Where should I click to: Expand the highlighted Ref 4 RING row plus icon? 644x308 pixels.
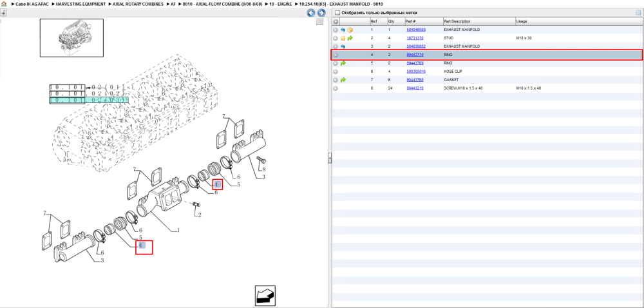pyautogui.click(x=336, y=55)
